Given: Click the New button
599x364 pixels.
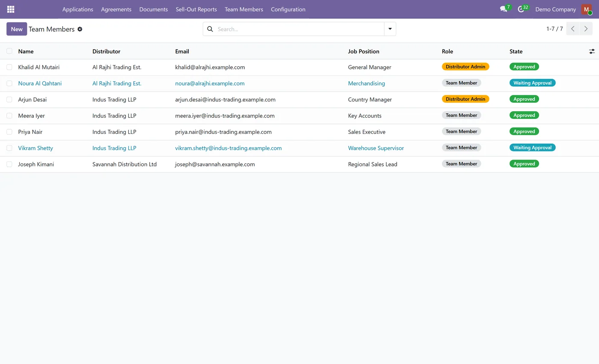Looking at the screenshot, I should (17, 29).
